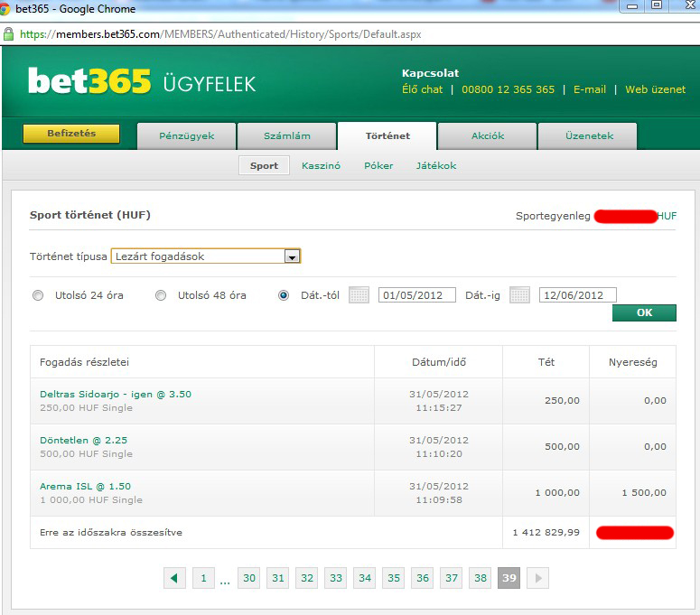
Task: Click the Dátum/idő column header
Action: click(439, 362)
